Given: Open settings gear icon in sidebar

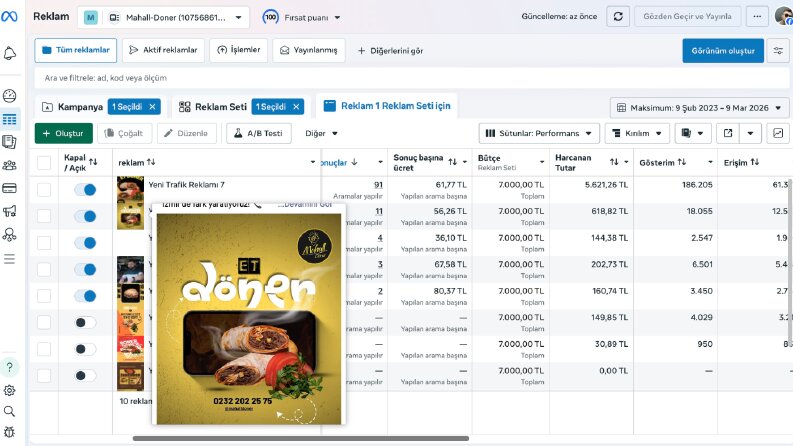Looking at the screenshot, I should 10,390.
